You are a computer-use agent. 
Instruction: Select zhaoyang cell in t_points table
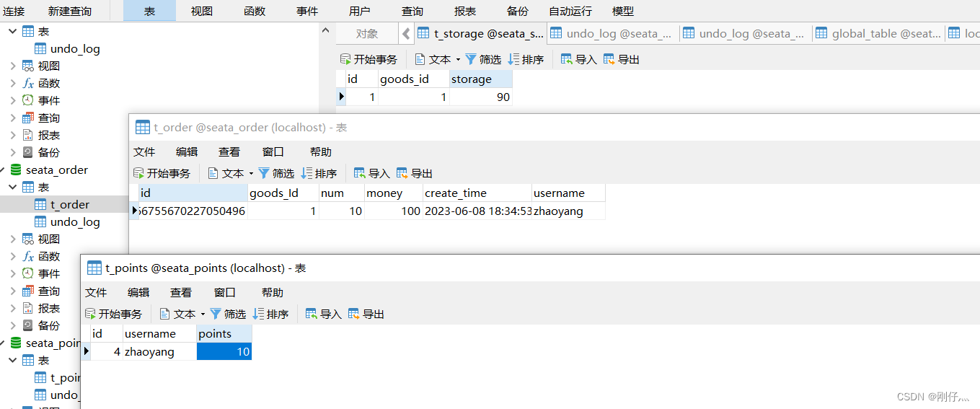pyautogui.click(x=159, y=352)
